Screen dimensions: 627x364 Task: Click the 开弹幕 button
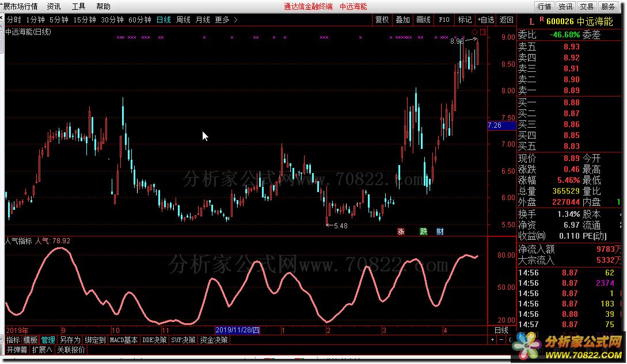[17, 350]
